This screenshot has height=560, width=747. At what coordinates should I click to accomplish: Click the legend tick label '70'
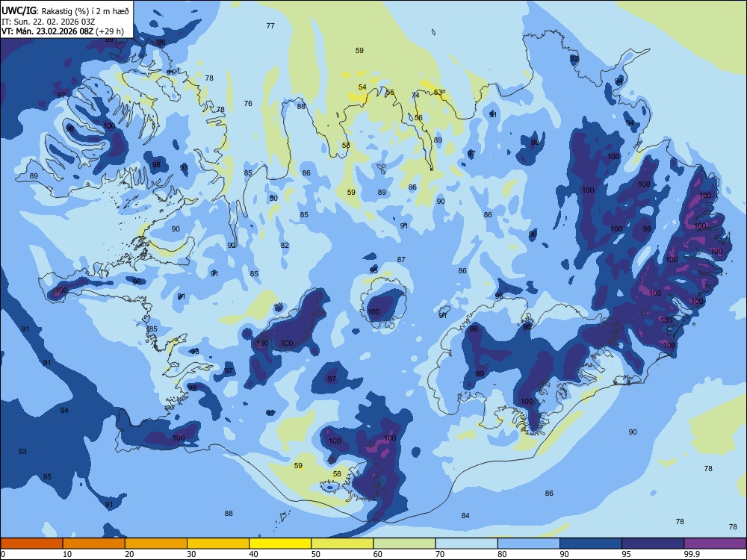pos(440,554)
